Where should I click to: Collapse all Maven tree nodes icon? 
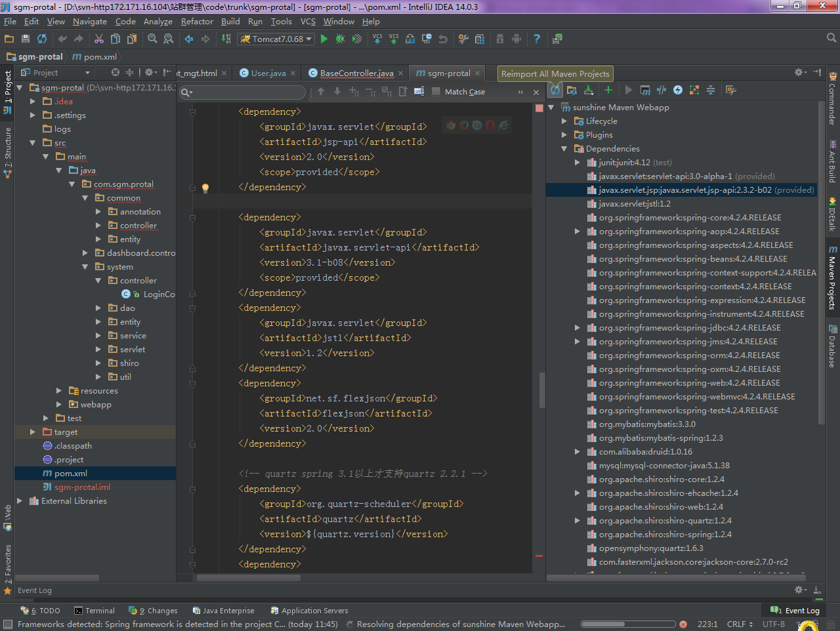coord(711,90)
